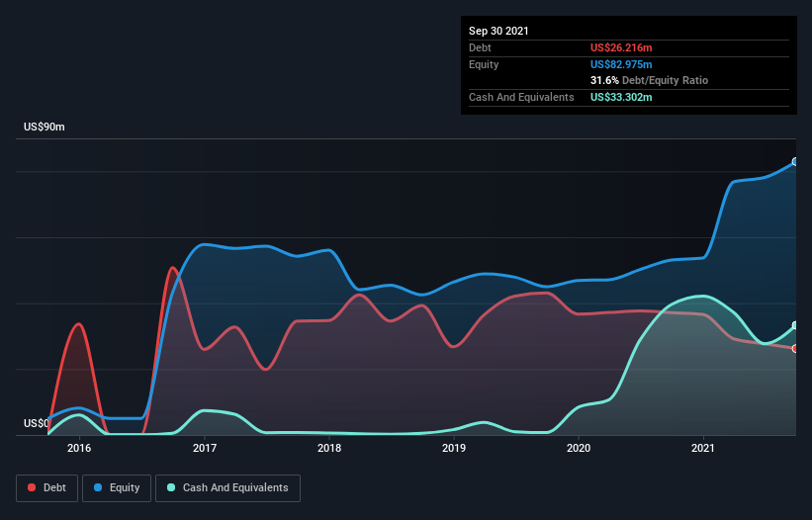
Task: Click the US$33.302m cash value
Action: [x=621, y=97]
